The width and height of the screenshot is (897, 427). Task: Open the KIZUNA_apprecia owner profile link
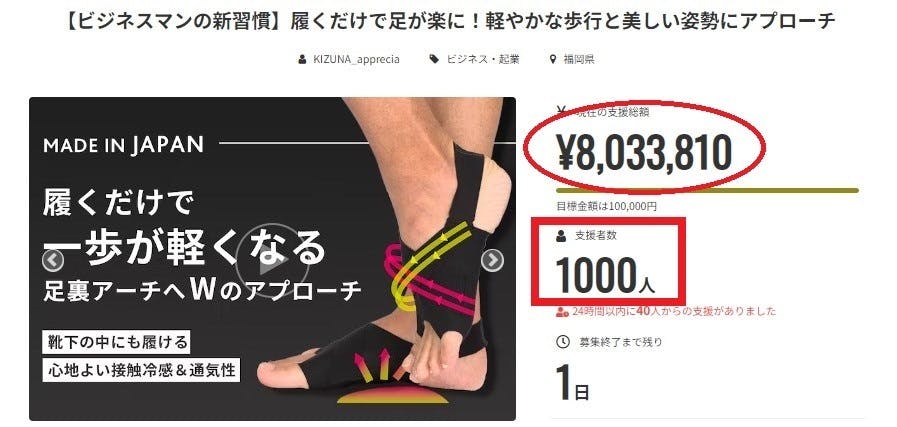356,59
